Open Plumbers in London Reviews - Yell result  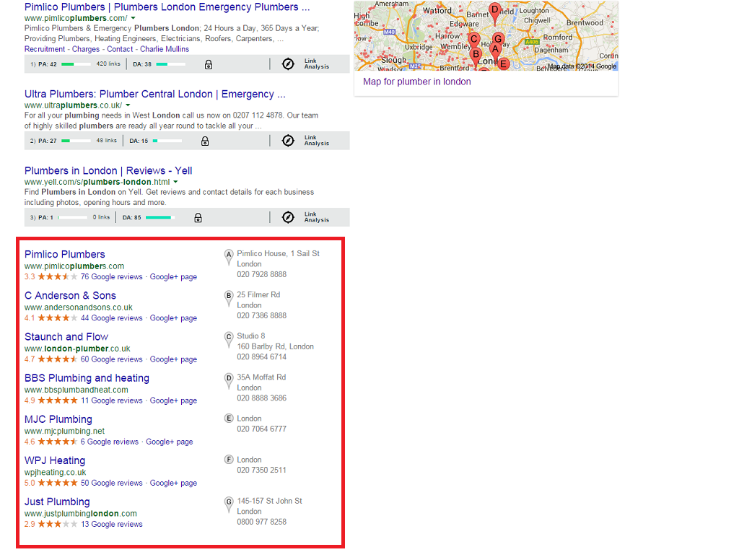108,170
